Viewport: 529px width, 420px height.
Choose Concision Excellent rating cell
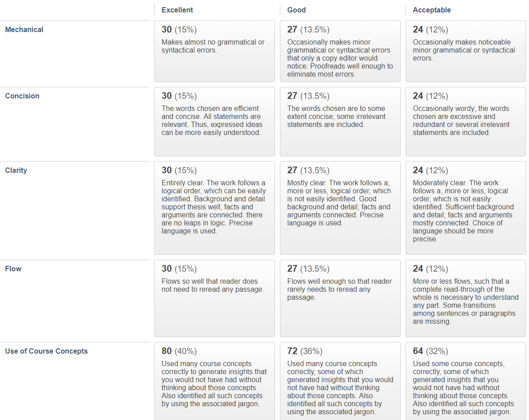[214, 122]
